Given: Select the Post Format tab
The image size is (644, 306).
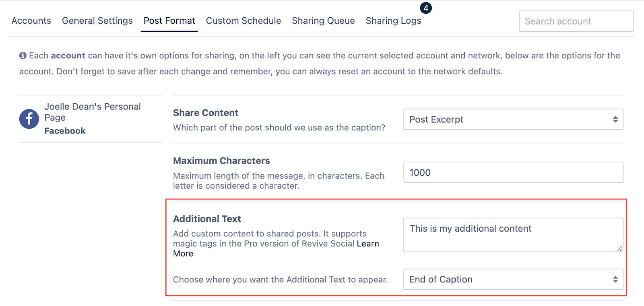Looking at the screenshot, I should click(x=169, y=21).
